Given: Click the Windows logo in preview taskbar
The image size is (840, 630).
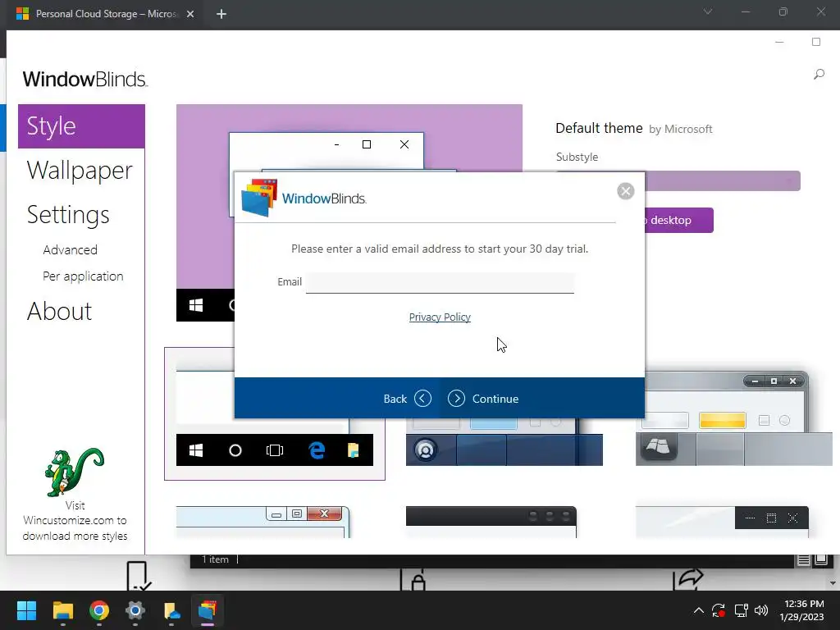Looking at the screenshot, I should (x=196, y=305).
